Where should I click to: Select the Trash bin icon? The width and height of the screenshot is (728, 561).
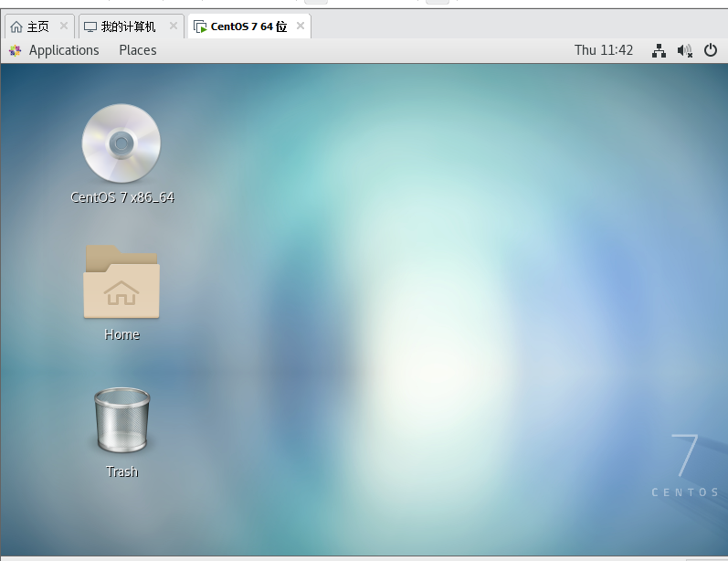click(122, 420)
